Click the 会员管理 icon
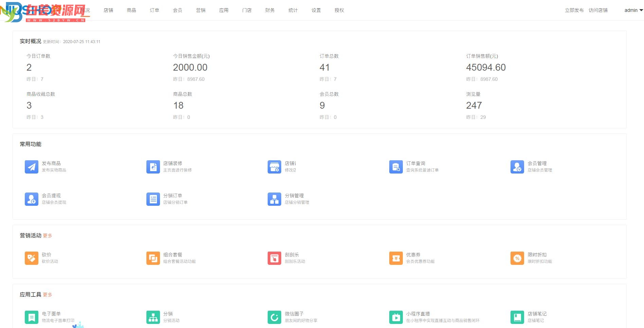This screenshot has width=644, height=328. (x=517, y=167)
